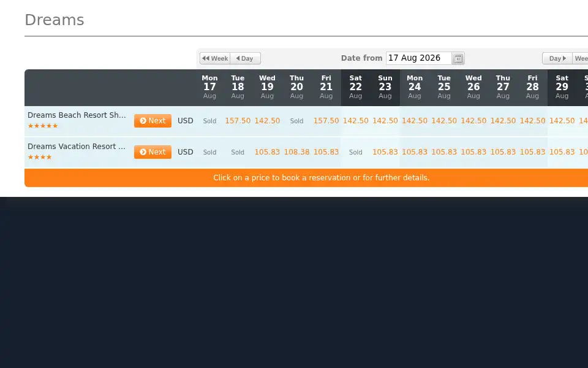Select Vacation Resort 105.83 price on Wed 19

(x=267, y=151)
